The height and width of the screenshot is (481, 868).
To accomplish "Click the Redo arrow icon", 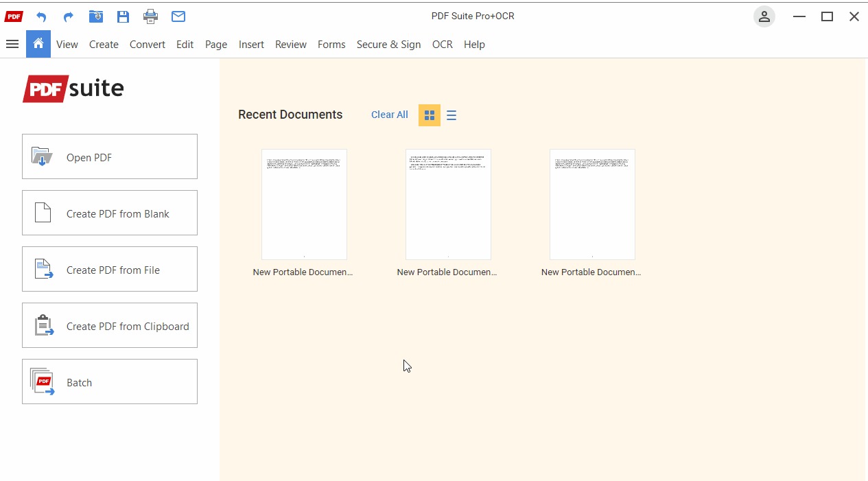I will coord(68,16).
